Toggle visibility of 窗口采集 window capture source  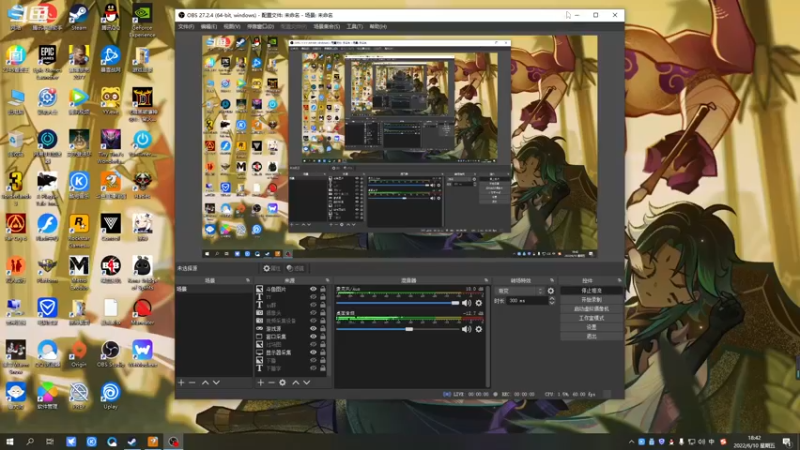(313, 337)
